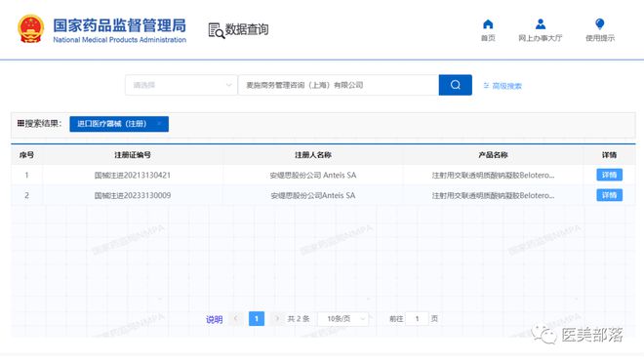Close the 进口医疗器械（注册） tag
The height and width of the screenshot is (363, 644).
tap(159, 124)
